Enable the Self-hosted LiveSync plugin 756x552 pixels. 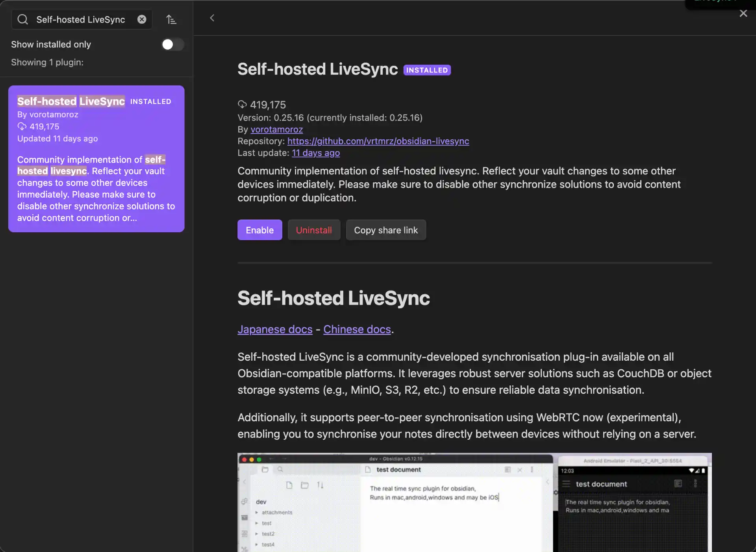pyautogui.click(x=259, y=230)
